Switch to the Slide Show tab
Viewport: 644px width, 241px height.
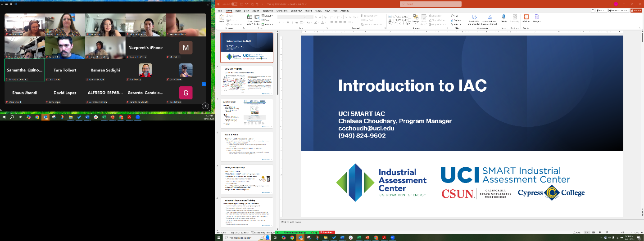(296, 11)
